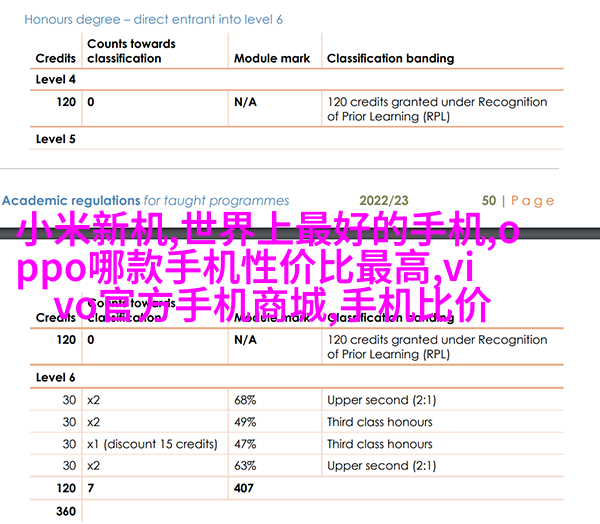Click 'Upper second (2:1)' in the 68% row

(382, 400)
